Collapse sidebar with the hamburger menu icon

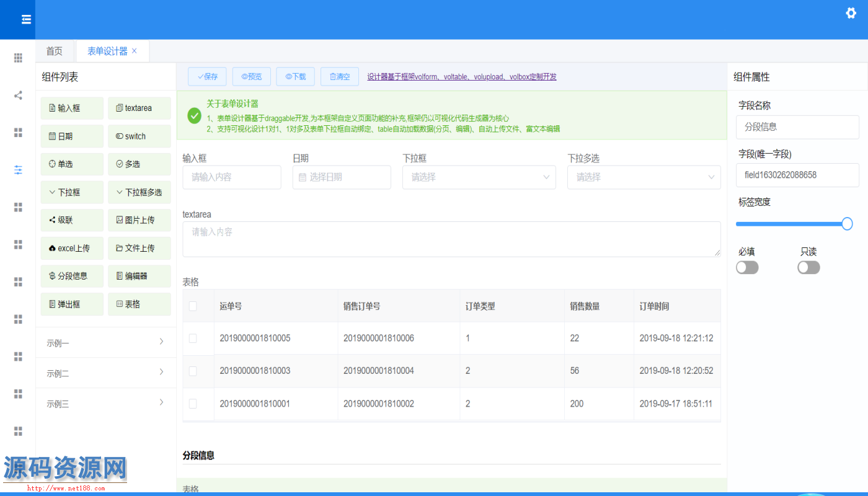point(26,20)
